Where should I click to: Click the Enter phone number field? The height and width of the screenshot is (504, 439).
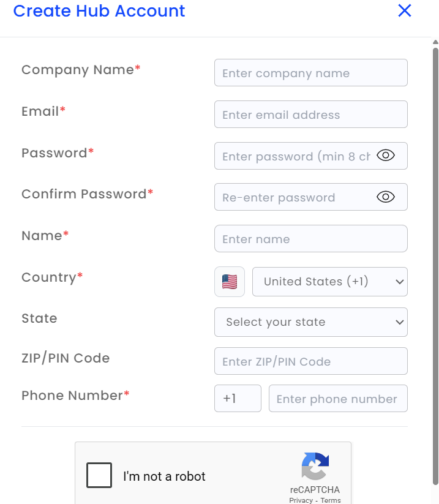(x=337, y=399)
